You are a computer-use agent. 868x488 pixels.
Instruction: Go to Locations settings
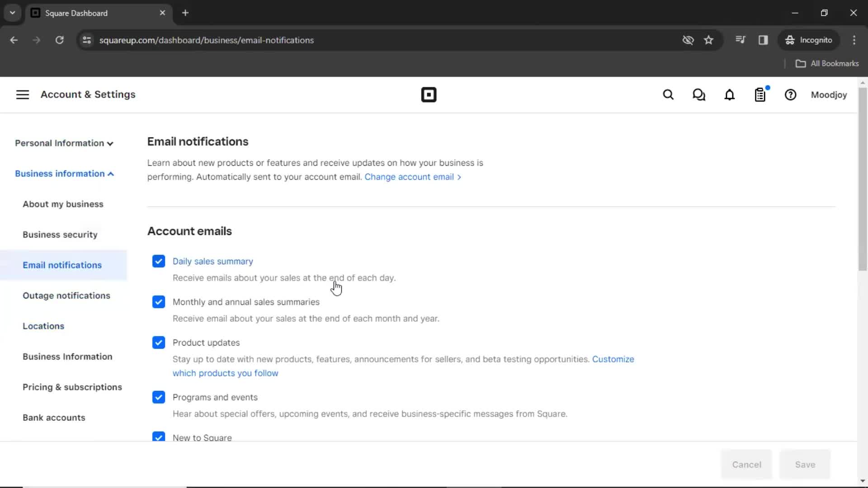[x=43, y=326]
